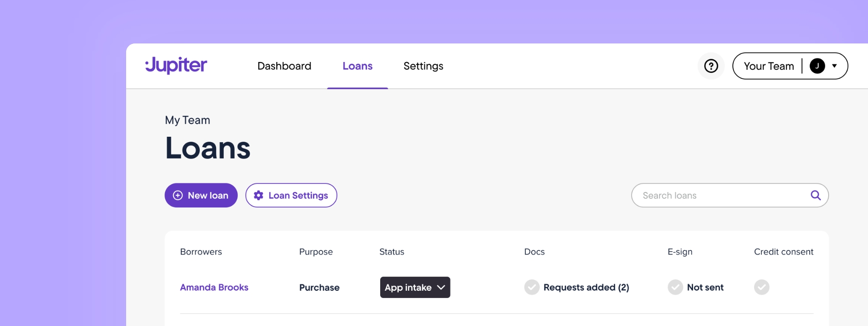Click the search magnifying glass icon
Image resolution: width=868 pixels, height=326 pixels.
816,195
